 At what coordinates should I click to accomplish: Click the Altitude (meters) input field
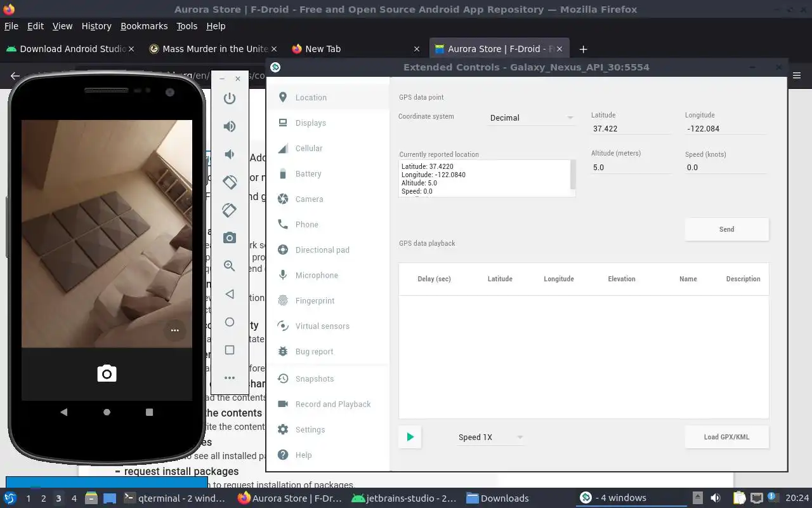point(631,168)
